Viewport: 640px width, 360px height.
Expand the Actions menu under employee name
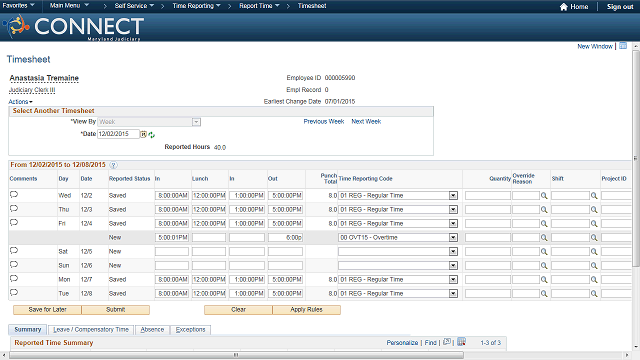20,102
